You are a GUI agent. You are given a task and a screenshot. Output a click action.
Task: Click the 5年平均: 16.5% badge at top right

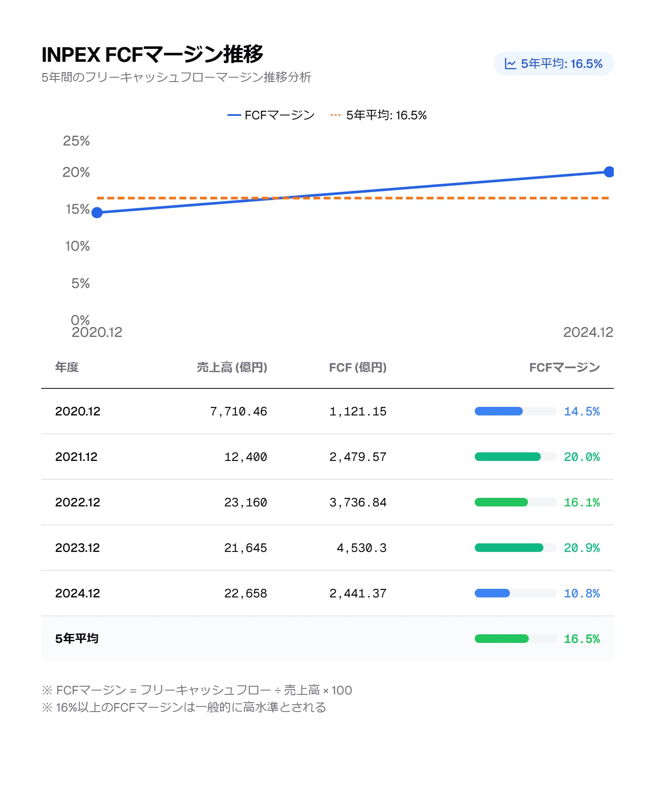click(x=553, y=64)
